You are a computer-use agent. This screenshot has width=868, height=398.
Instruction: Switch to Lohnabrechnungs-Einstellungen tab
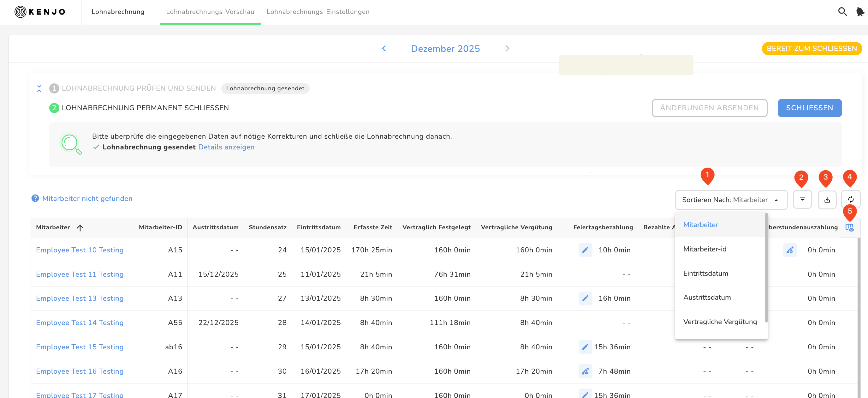(x=318, y=12)
